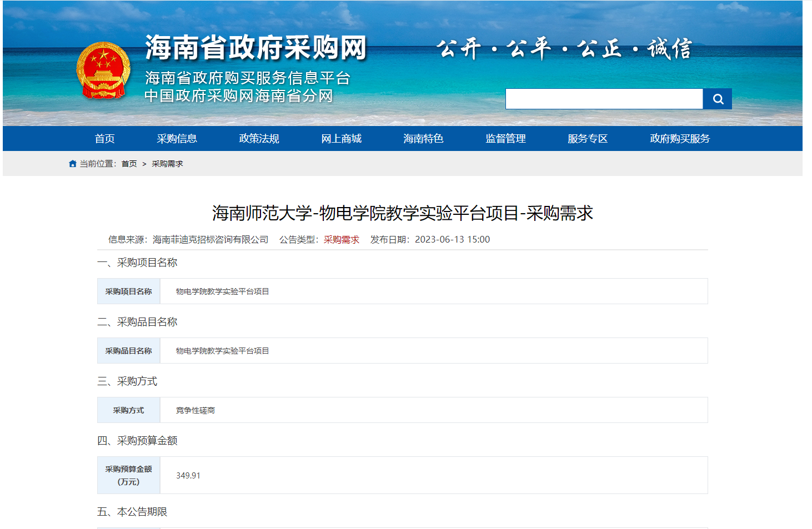
Task: Open the 首页 navigation menu item
Action: click(104, 139)
